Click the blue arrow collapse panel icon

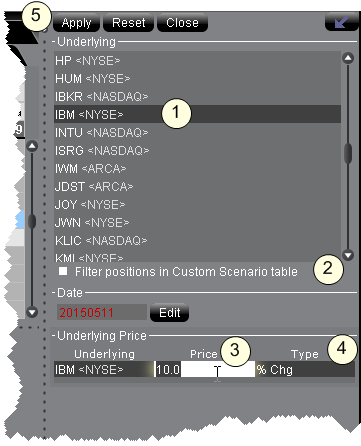341,22
